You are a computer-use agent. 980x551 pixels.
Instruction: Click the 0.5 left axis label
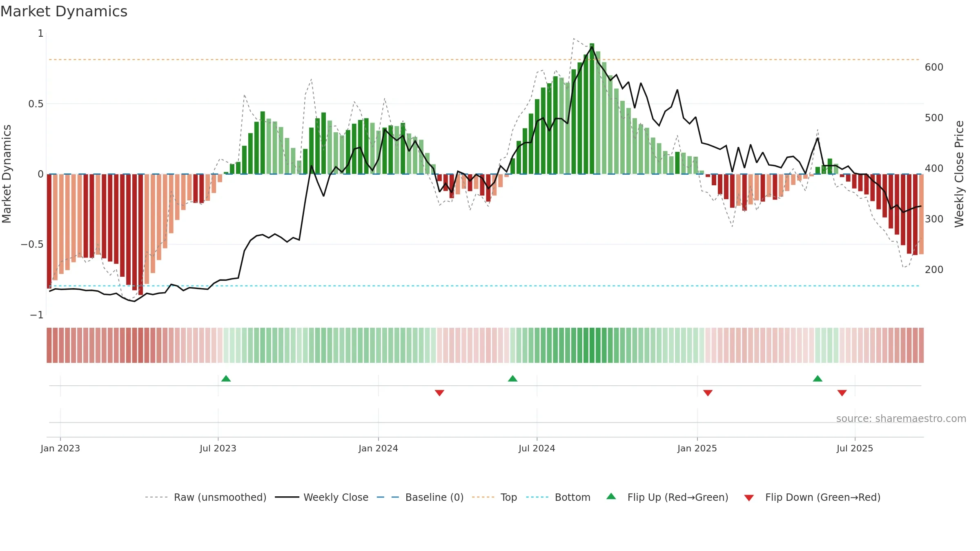[36, 104]
